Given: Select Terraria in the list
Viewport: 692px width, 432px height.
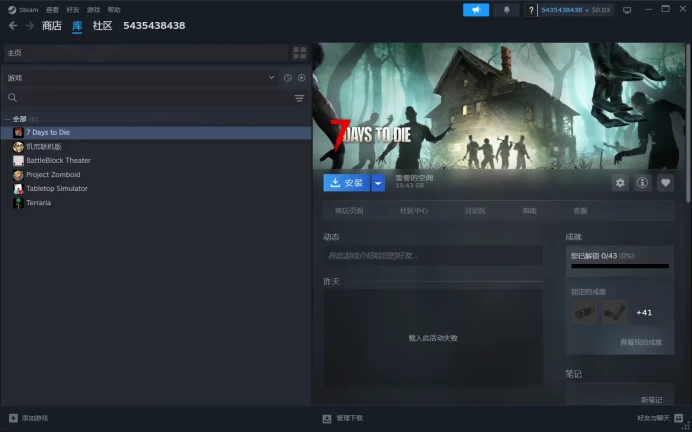Looking at the screenshot, I should (x=156, y=203).
